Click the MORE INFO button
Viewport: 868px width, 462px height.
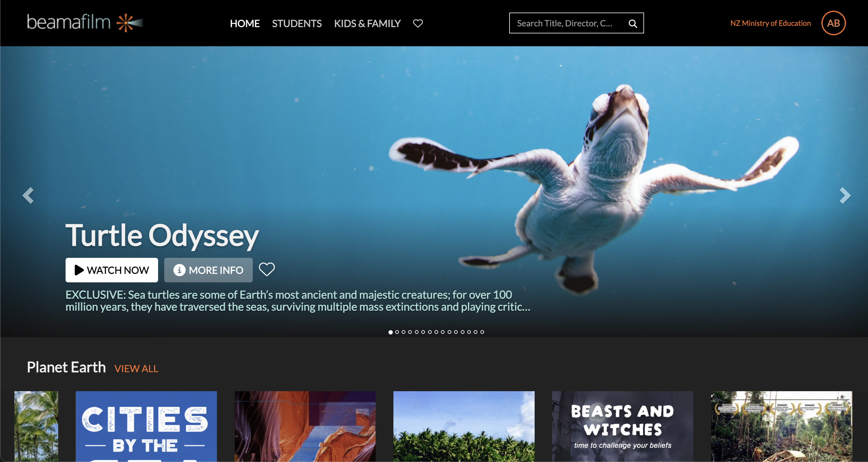208,270
